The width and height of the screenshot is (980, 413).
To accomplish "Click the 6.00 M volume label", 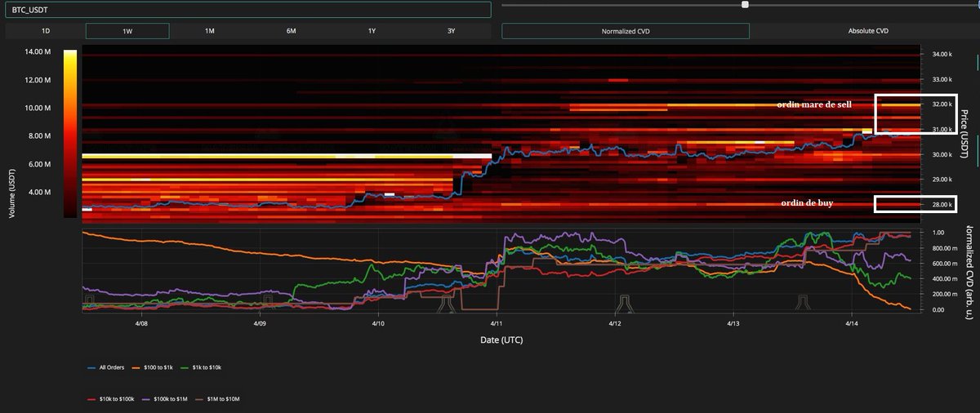I will 41,164.
